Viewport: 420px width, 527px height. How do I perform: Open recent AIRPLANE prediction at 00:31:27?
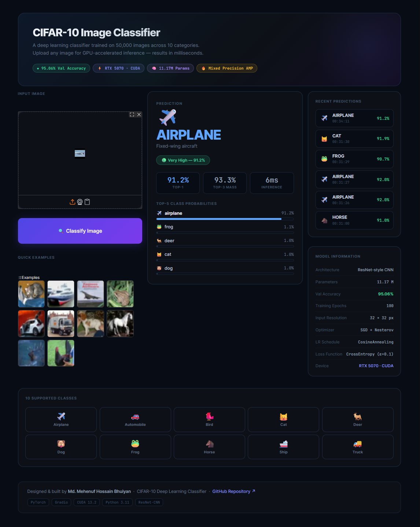[354, 179]
